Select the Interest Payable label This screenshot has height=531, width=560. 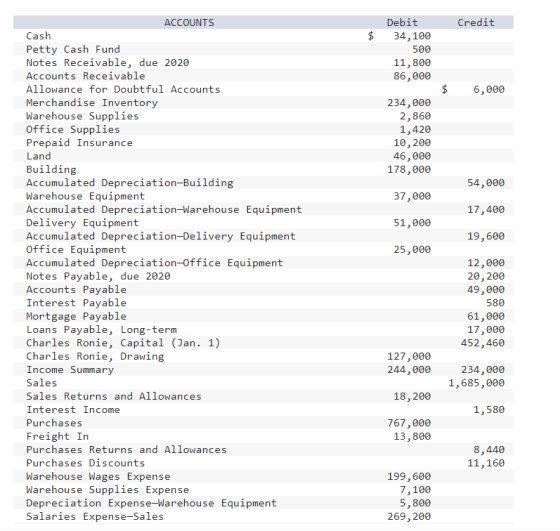76,303
